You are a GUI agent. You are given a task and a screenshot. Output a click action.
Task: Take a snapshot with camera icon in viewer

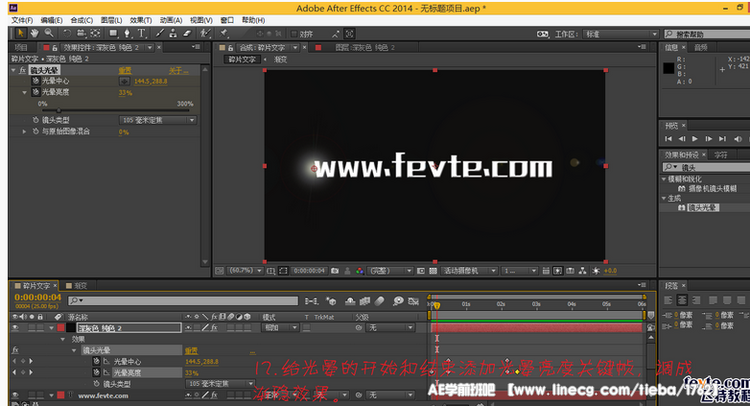pos(335,271)
